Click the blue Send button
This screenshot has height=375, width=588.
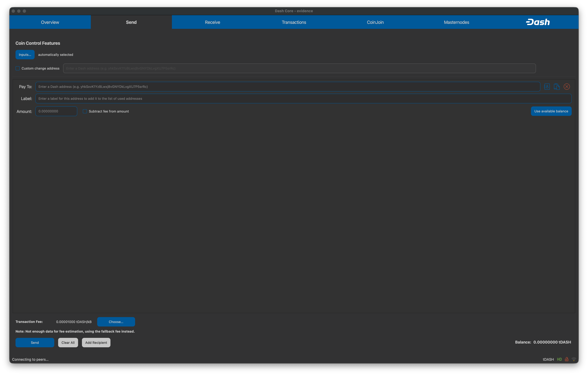(x=35, y=342)
